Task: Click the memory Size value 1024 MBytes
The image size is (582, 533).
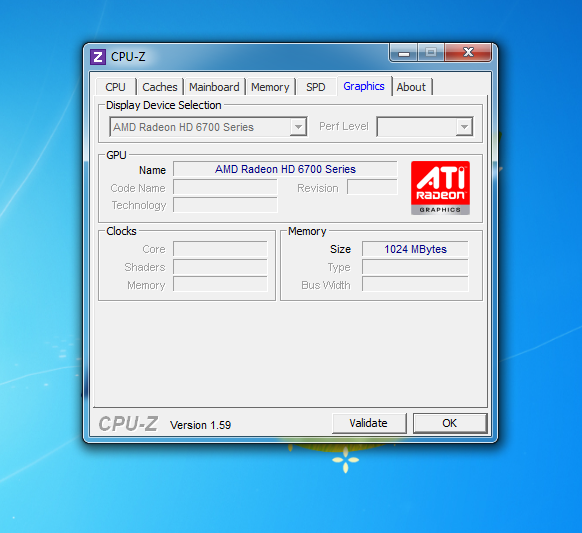Action: [x=415, y=249]
